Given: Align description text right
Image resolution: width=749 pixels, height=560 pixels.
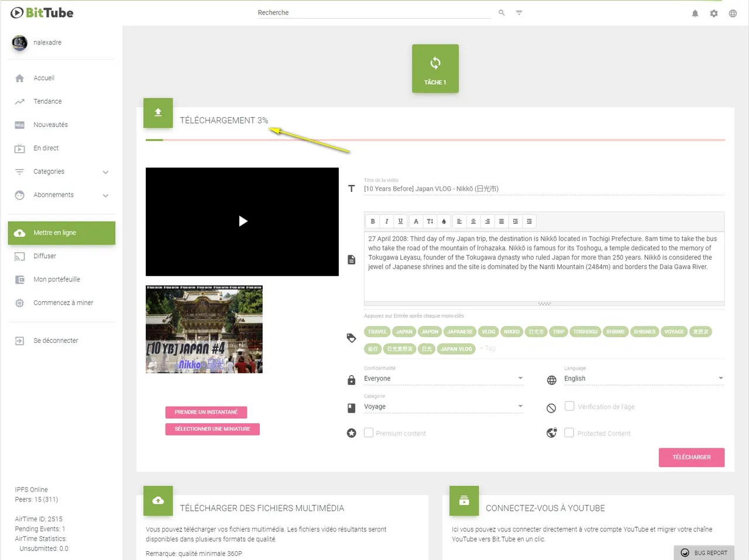Looking at the screenshot, I should [487, 221].
